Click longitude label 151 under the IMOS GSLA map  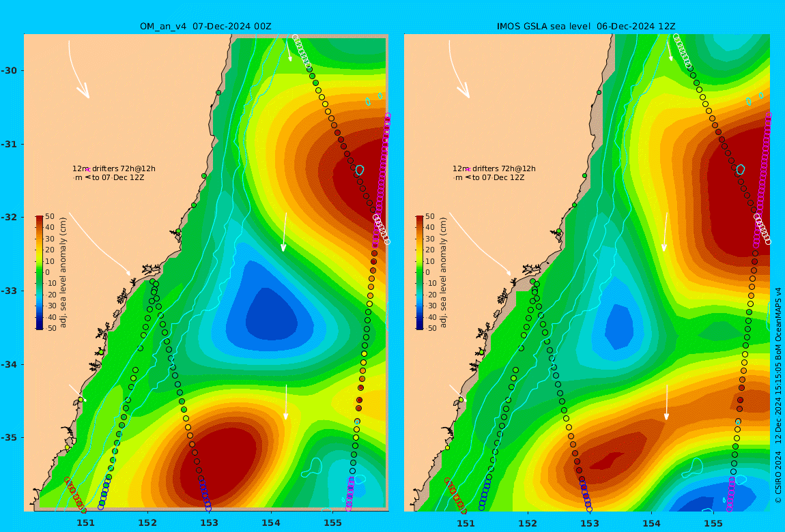tap(466, 524)
